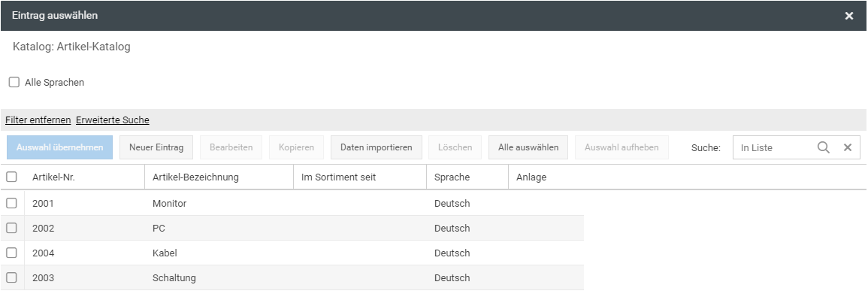The height and width of the screenshot is (303, 868).
Task: Click the Filter entfernen link
Action: pos(38,120)
